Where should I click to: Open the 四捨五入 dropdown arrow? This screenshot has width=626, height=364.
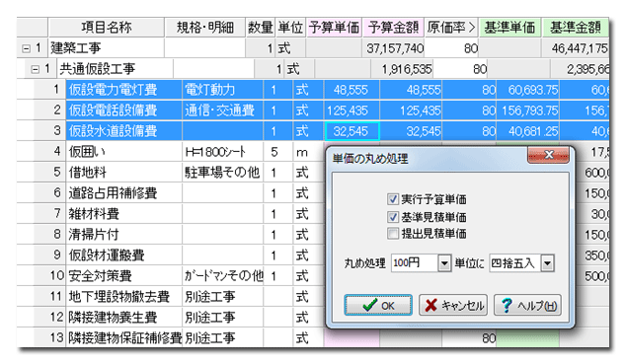click(x=547, y=263)
